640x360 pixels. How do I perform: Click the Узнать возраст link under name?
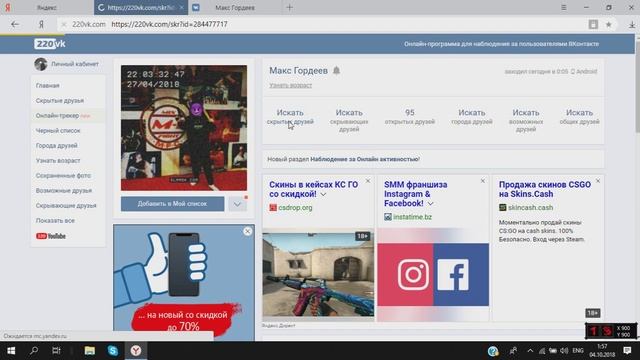(x=291, y=85)
